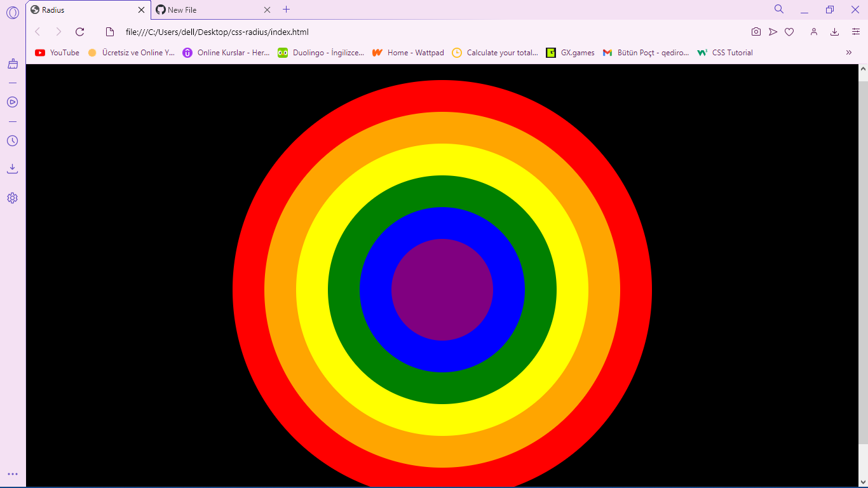Go forward to the next page
The width and height of the screenshot is (868, 488).
coord(58,32)
